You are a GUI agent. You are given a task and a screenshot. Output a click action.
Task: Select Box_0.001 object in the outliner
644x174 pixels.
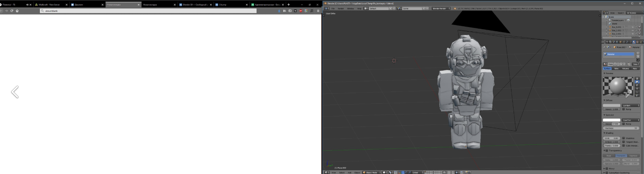point(617,27)
